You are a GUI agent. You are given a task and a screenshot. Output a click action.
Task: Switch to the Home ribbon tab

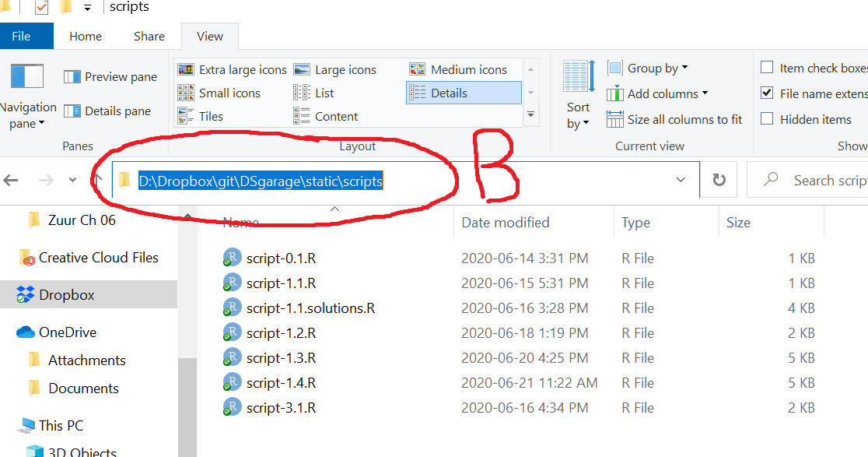86,36
